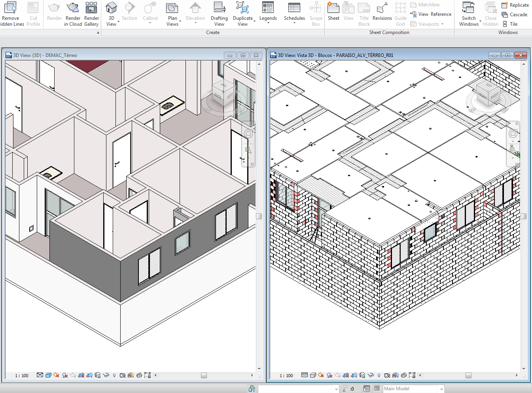Open the Main Model design option dropdown
Image resolution: width=532 pixels, height=393 pixels.
[x=441, y=389]
